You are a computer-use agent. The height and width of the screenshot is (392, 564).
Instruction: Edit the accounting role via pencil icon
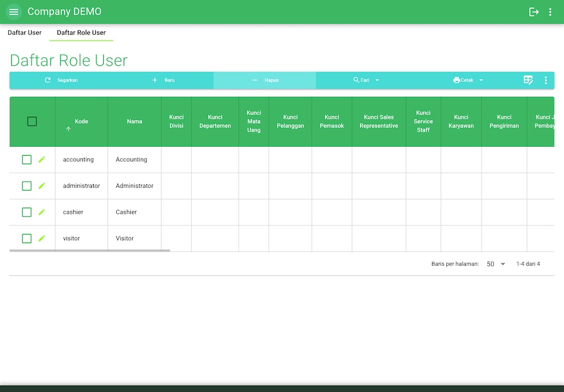(41, 160)
